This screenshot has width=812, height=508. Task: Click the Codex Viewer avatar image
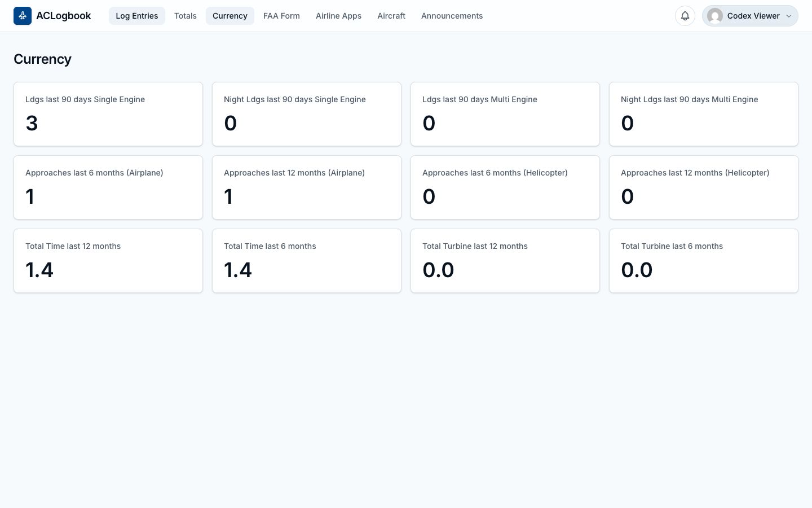[715, 16]
